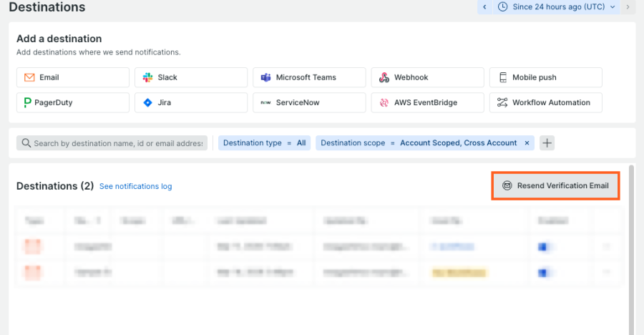Viewport: 644px width, 335px height.
Task: Add a Mobile push destination
Action: (x=546, y=77)
